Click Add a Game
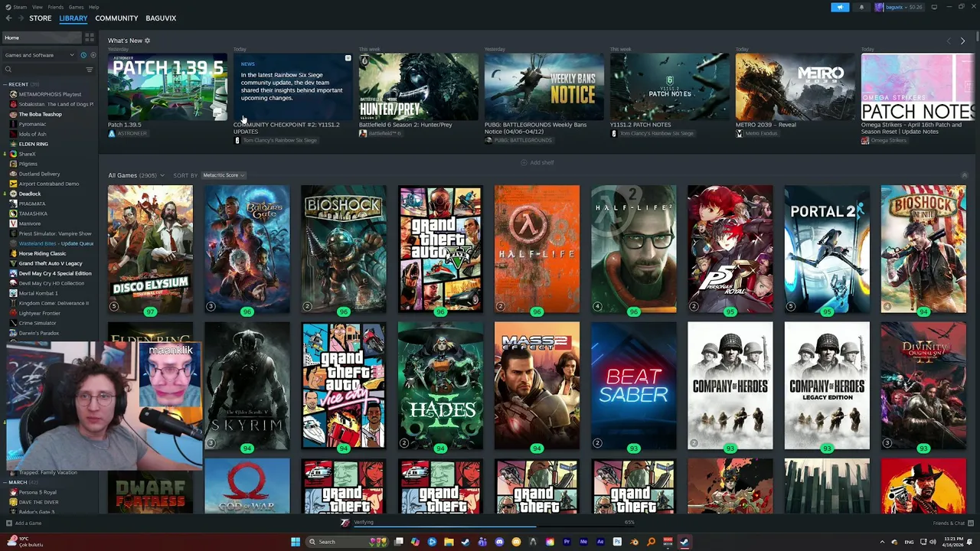Screen dimensions: 980x551 (24, 523)
